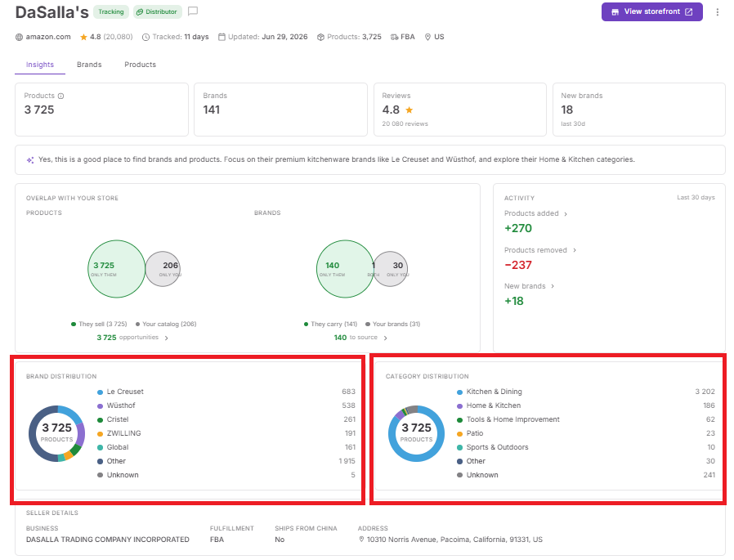Viewport: 734px width, 560px height.
Task: Click the orange ZWILLING legend dot
Action: pyautogui.click(x=101, y=434)
